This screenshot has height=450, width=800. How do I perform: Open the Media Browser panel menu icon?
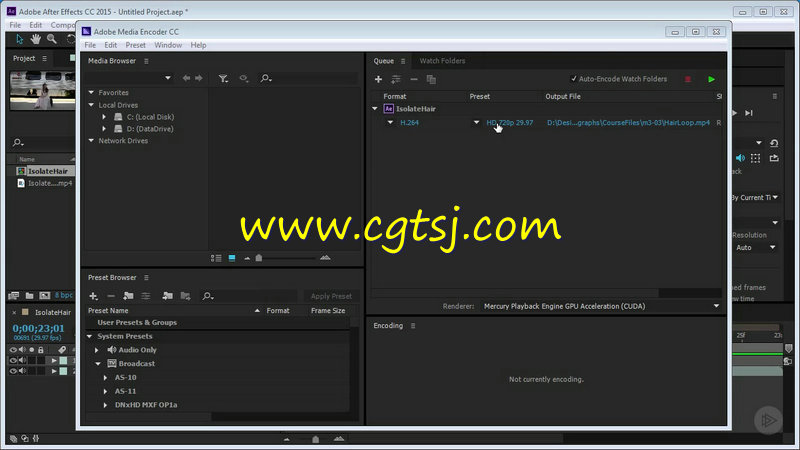click(x=146, y=61)
